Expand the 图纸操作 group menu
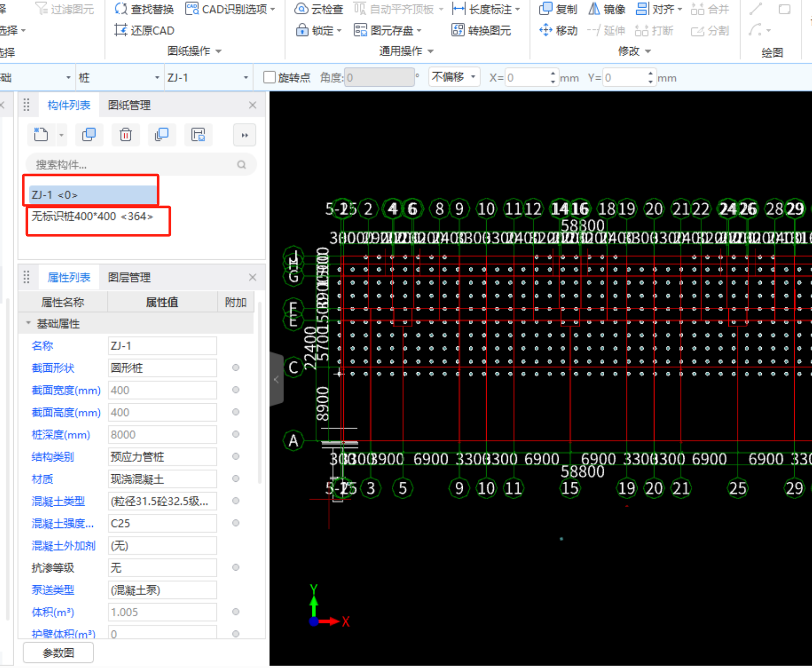This screenshot has height=668, width=812. coord(195,51)
